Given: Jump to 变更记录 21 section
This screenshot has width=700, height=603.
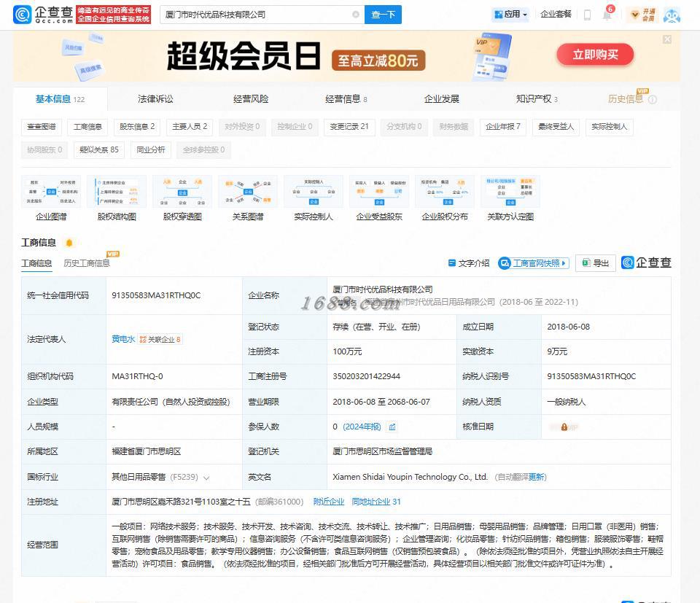Looking at the screenshot, I should 349,127.
